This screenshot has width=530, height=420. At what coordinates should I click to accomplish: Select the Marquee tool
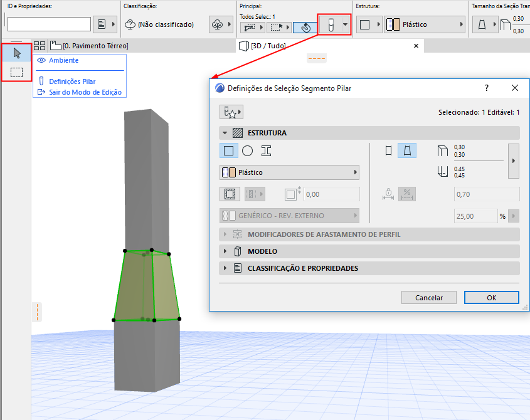click(16, 72)
